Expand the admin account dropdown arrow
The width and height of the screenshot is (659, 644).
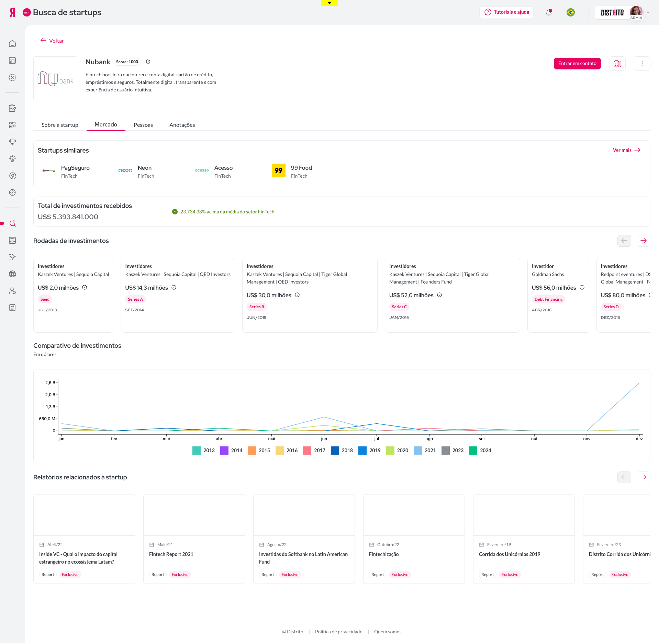click(648, 12)
